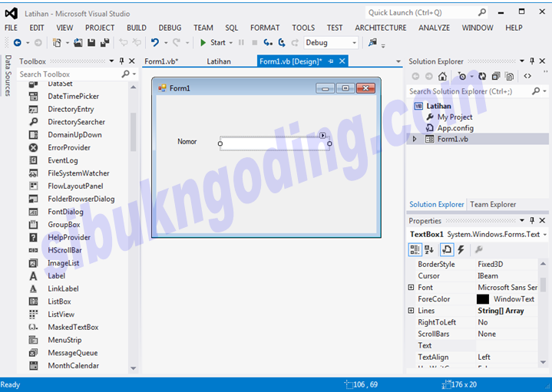
Task: Toggle Categorized view in Properties
Action: pos(415,250)
